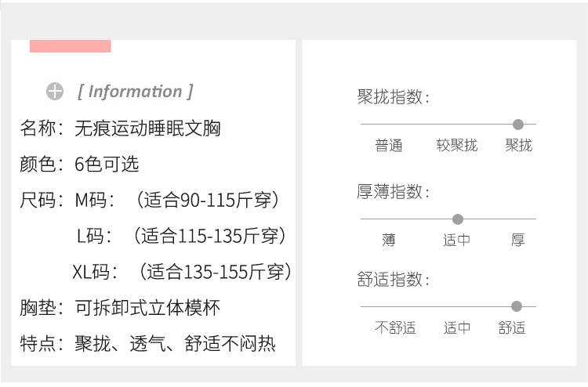Select the 聚拢 label at slider end
Screen dimensions: 588x387
coord(519,146)
